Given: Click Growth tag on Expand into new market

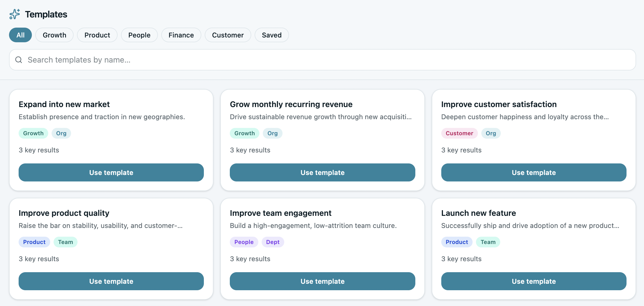Looking at the screenshot, I should click(x=33, y=133).
